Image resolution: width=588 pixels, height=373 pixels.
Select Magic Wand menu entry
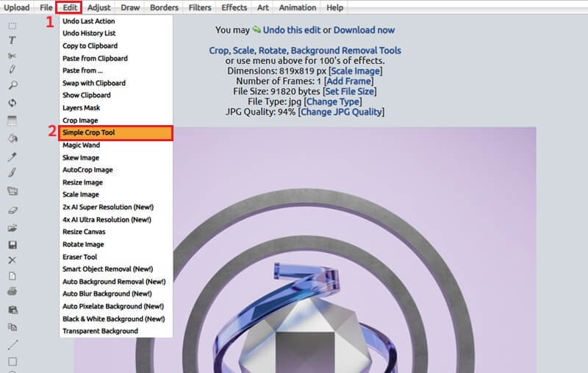81,145
